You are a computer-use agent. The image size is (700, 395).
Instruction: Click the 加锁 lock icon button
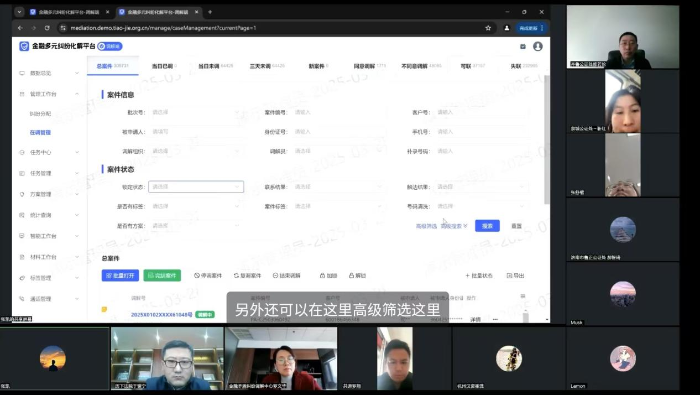tap(329, 276)
